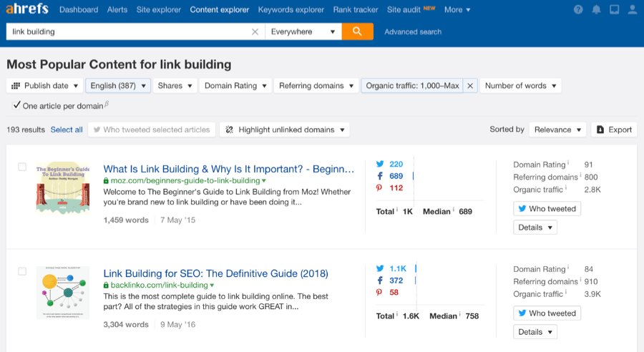Open Keywords explorer menu item
Viewport: 644px width, 352px height.
[x=291, y=9]
